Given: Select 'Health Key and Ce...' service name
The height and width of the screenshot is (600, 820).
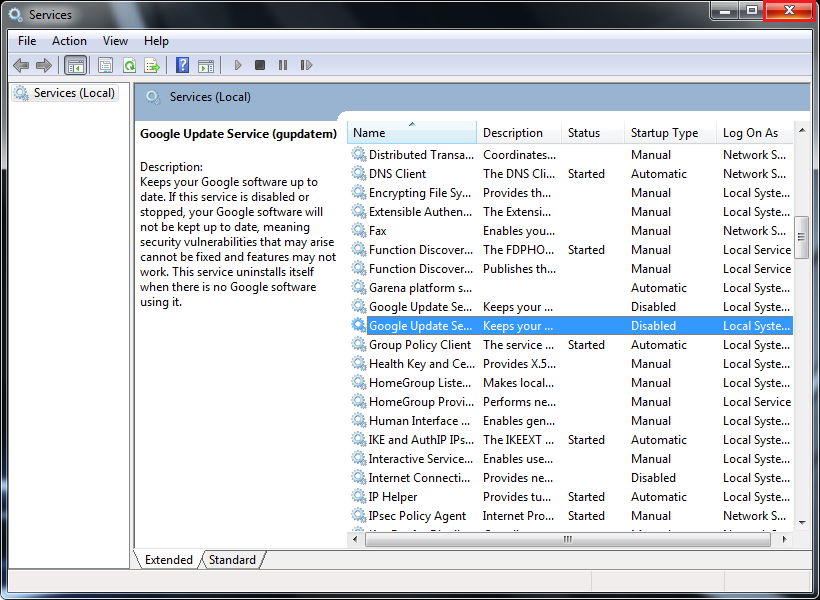Looking at the screenshot, I should (422, 364).
